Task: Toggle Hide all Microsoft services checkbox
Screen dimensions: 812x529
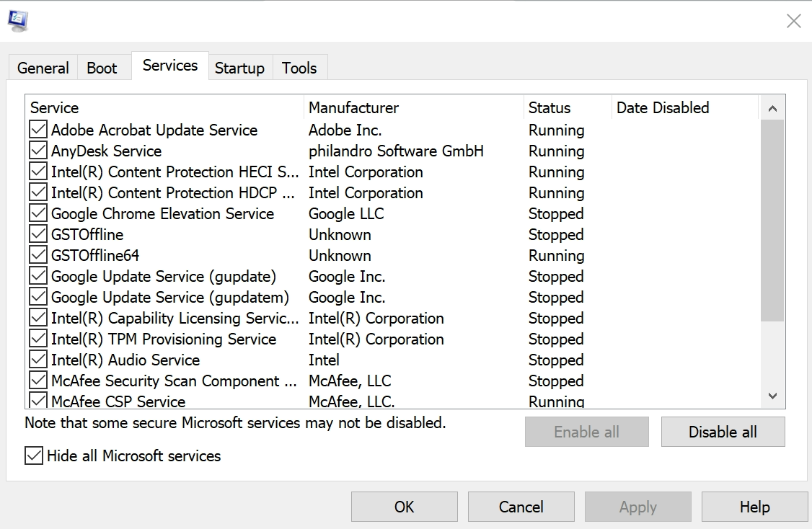Action: click(34, 455)
